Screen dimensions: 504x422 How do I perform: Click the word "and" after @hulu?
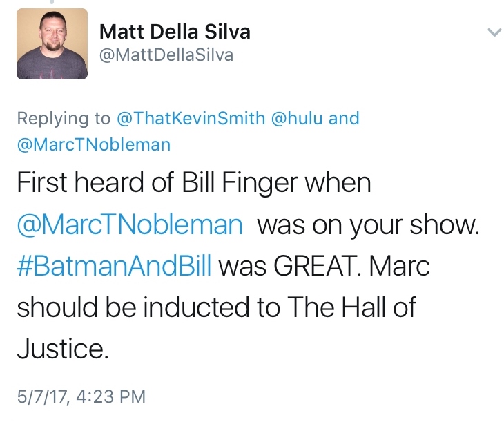[344, 118]
